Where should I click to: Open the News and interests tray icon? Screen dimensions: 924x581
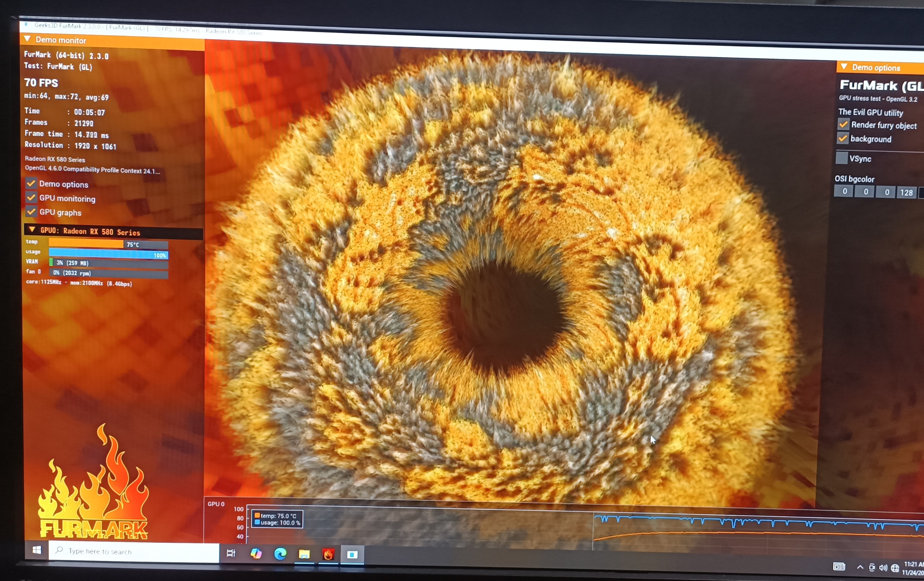pyautogui.click(x=839, y=567)
